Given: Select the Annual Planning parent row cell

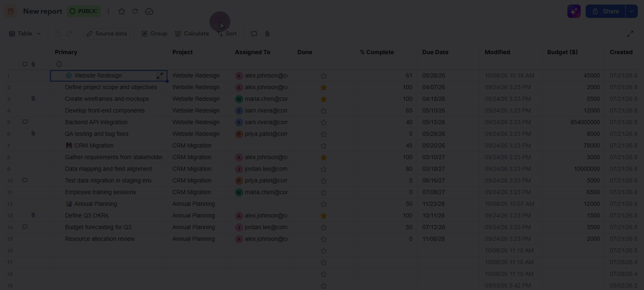Looking at the screenshot, I should tap(109, 204).
